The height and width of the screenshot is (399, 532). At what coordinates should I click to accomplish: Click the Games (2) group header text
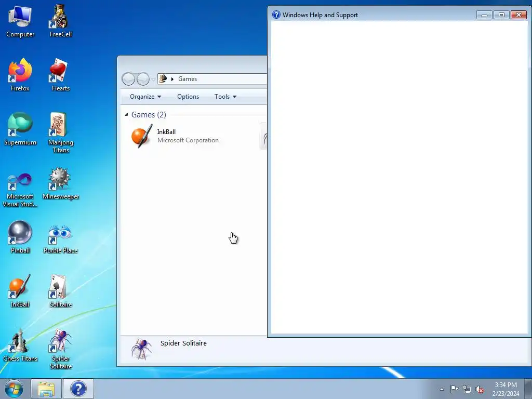point(149,115)
